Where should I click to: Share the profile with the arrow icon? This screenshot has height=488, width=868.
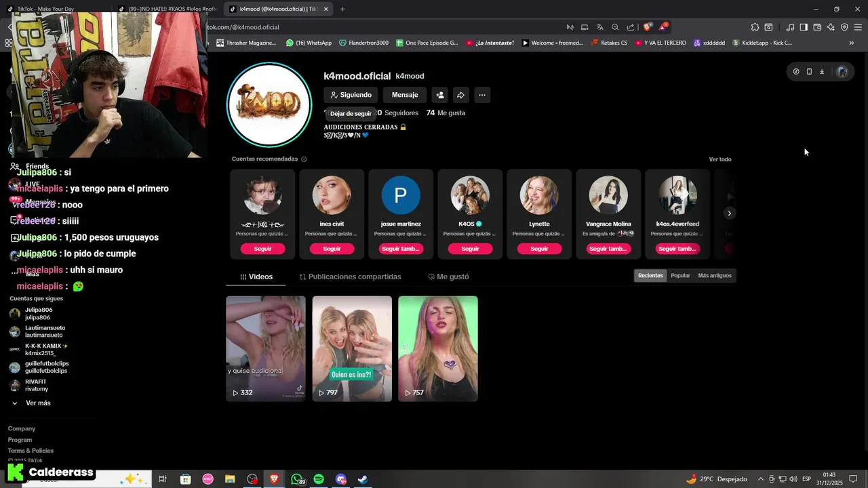[460, 95]
